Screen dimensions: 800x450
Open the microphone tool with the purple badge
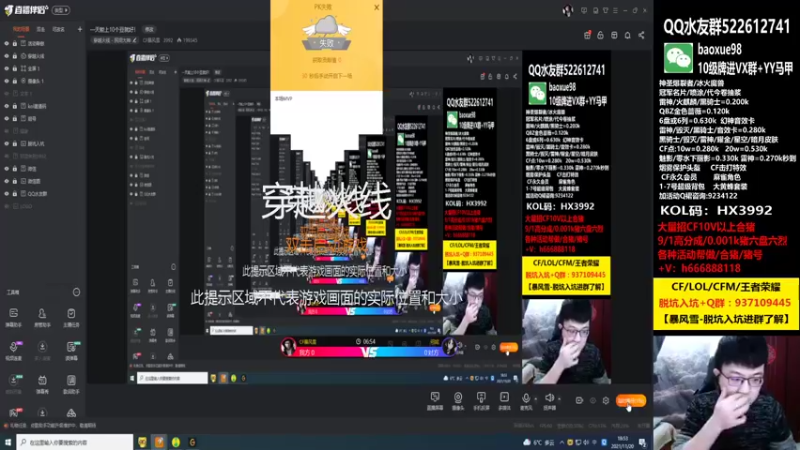click(x=14, y=350)
